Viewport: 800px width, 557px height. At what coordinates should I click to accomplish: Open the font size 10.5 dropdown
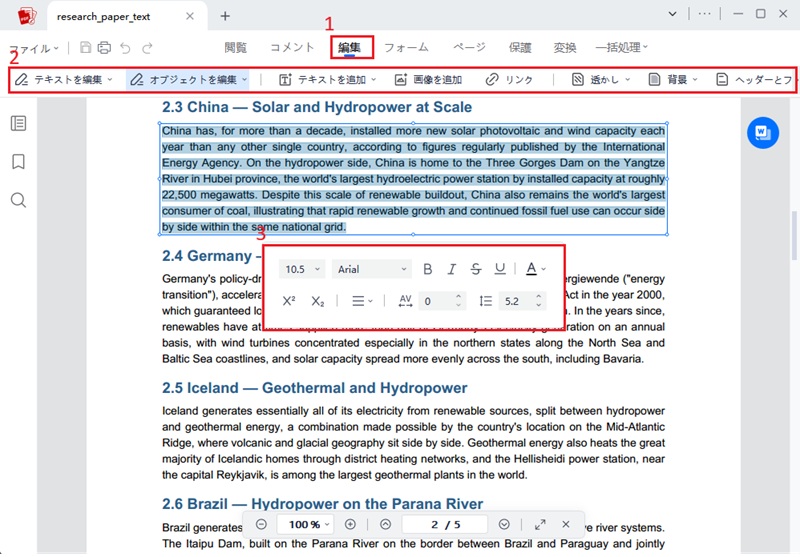302,269
